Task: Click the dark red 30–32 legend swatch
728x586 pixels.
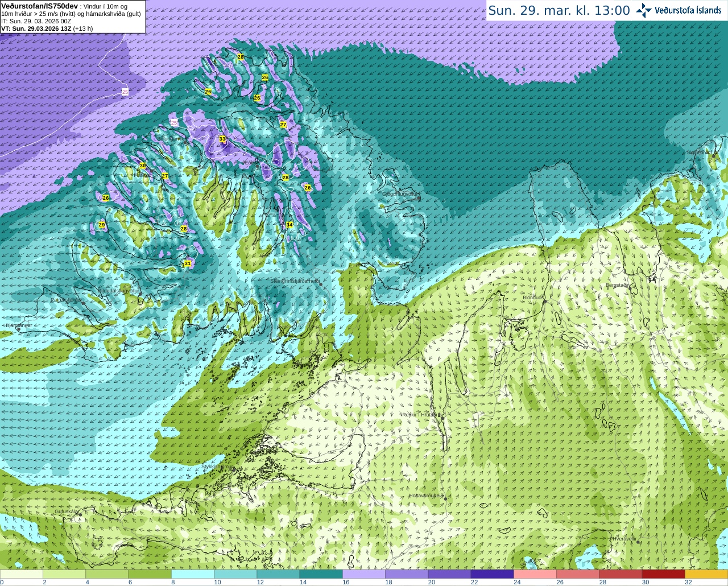Action: (x=663, y=574)
